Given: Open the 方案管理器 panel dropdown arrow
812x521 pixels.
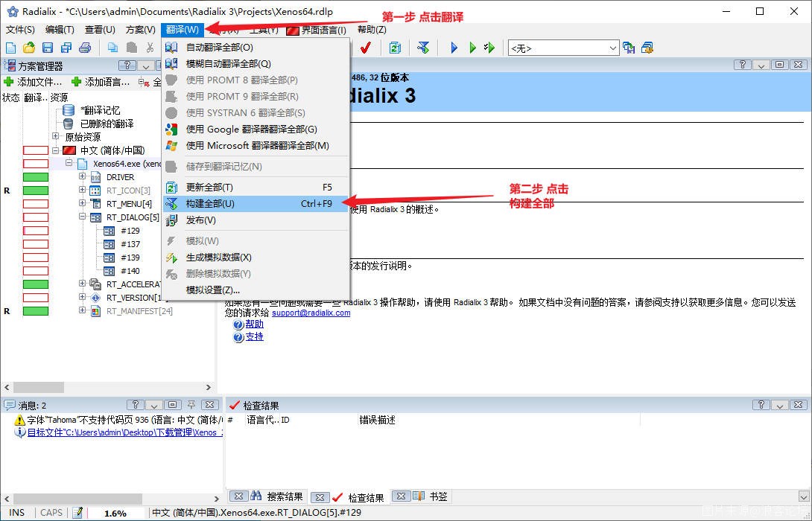Looking at the screenshot, I should tap(146, 65).
